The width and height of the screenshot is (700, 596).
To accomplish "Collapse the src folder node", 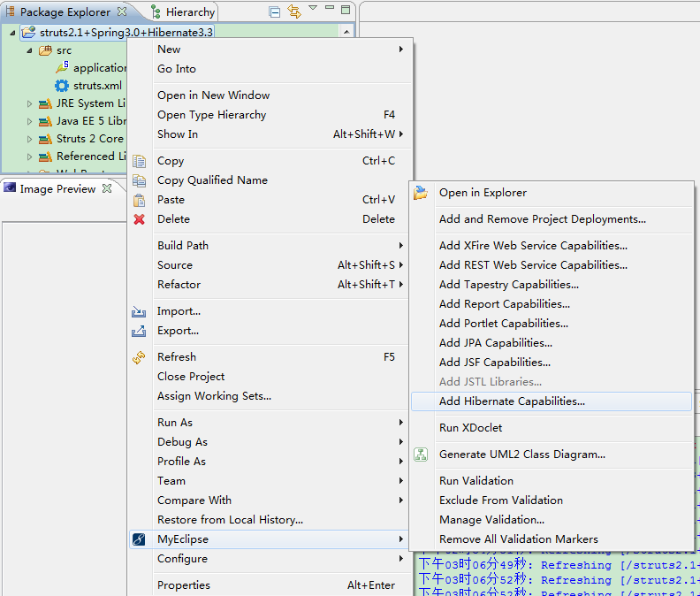I will 29,50.
